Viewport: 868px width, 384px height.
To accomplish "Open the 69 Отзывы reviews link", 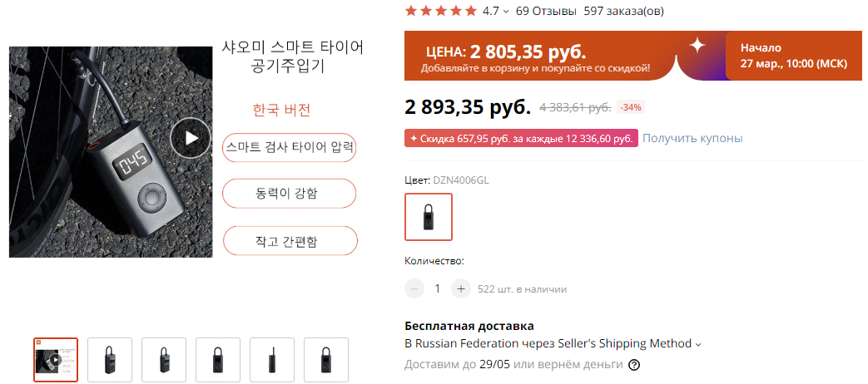I will point(546,11).
